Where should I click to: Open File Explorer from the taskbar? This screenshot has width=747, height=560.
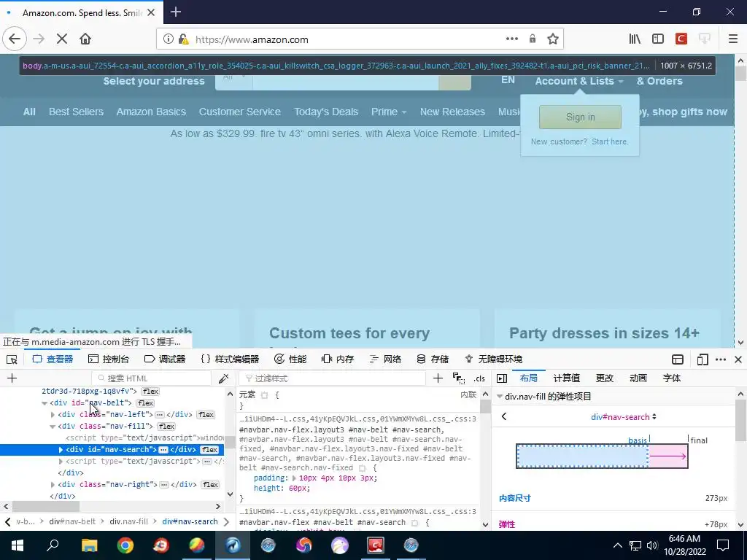89,545
